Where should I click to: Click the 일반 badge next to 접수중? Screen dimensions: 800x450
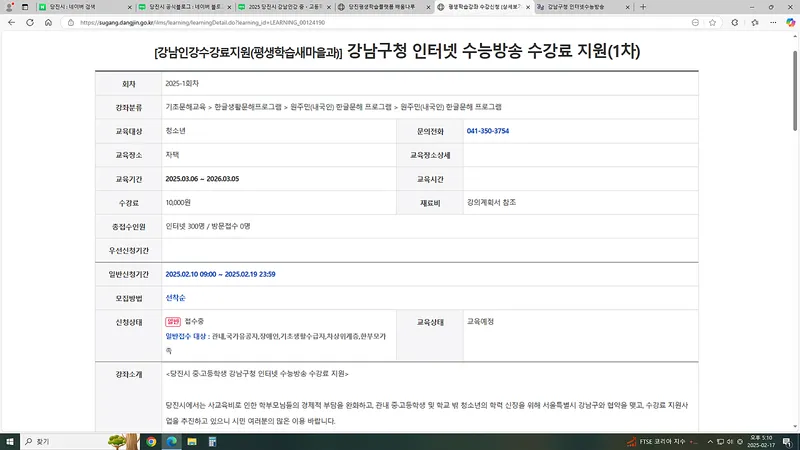[172, 322]
